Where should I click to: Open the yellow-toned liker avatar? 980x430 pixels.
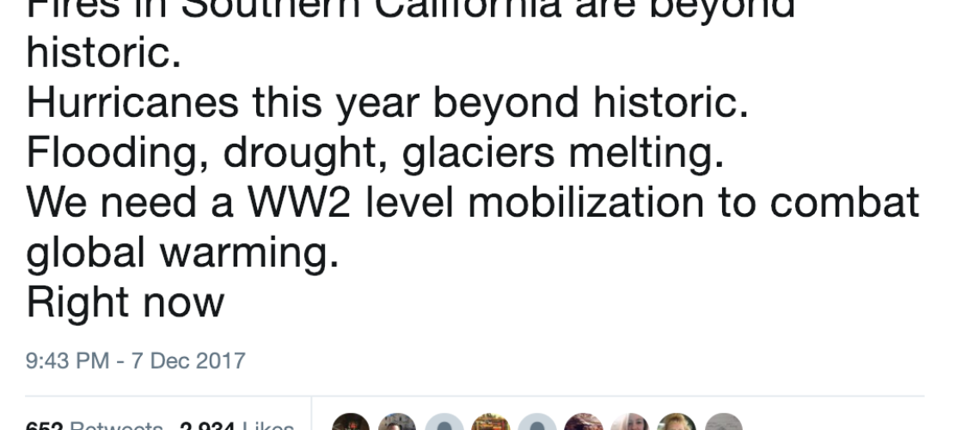tap(677, 422)
